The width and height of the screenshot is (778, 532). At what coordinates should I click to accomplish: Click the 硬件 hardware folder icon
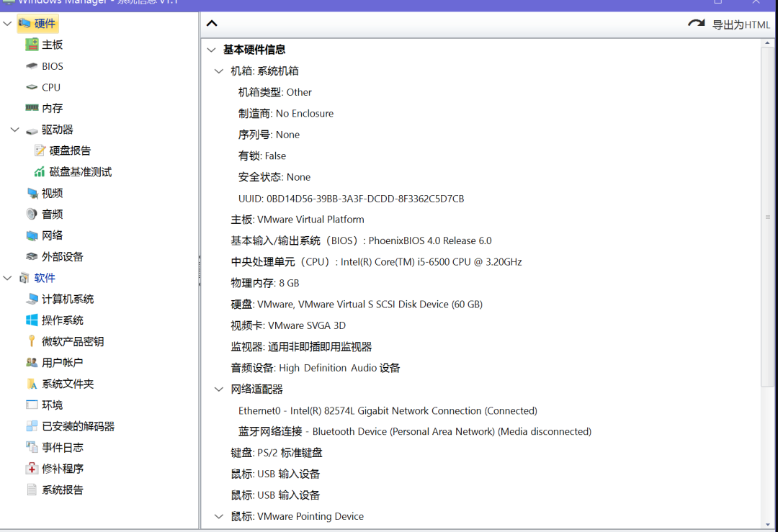point(24,23)
